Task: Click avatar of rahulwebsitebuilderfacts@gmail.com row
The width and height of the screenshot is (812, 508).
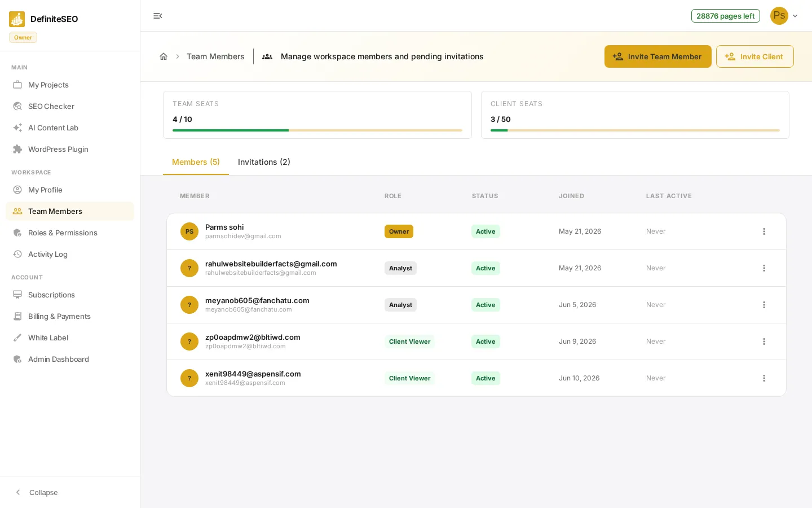Action: pyautogui.click(x=189, y=268)
